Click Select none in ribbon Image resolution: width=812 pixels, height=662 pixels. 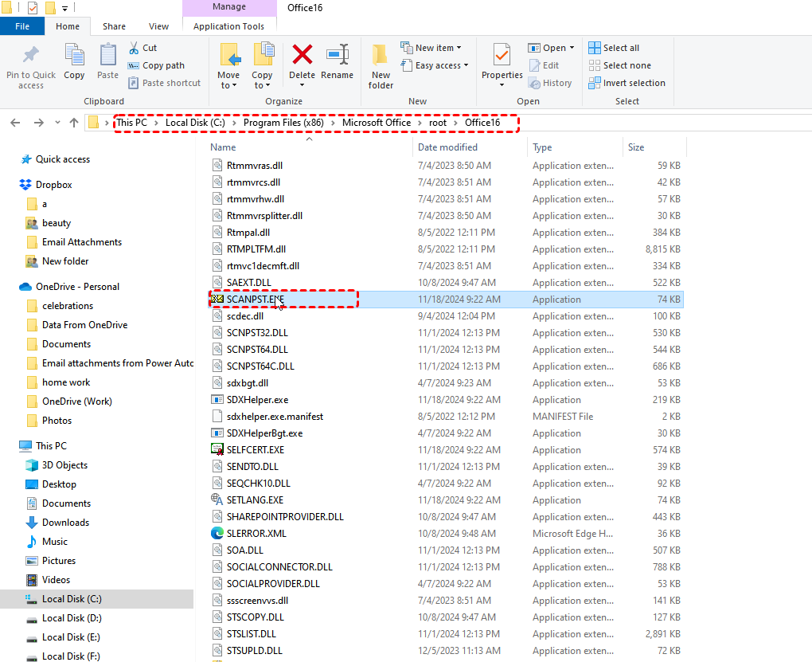(x=620, y=65)
